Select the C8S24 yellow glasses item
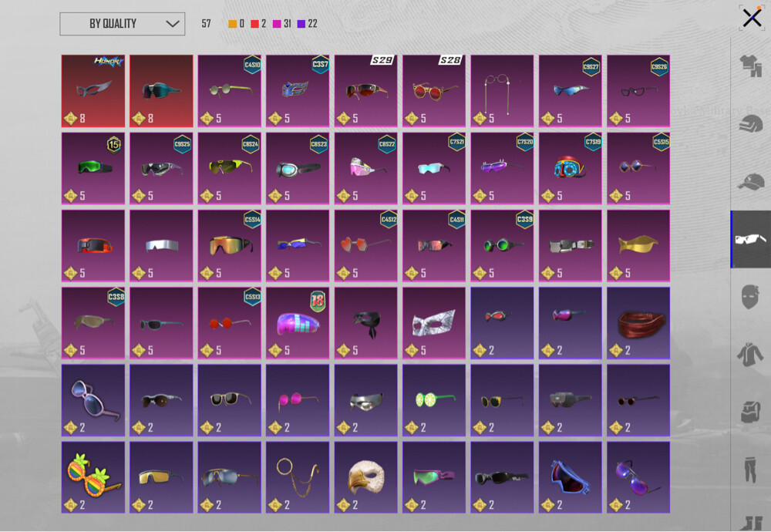The image size is (771, 532). point(230,168)
